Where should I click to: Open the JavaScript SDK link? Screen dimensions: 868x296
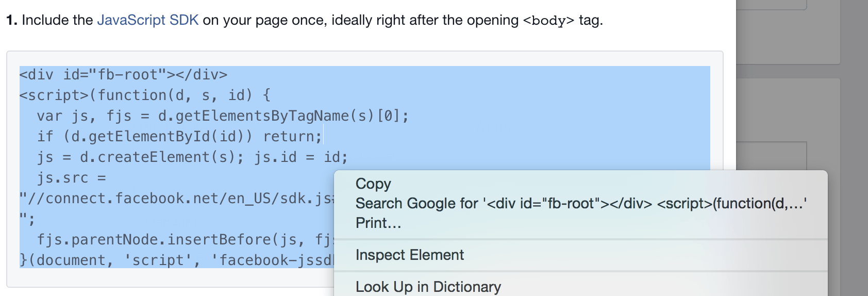pyautogui.click(x=147, y=20)
